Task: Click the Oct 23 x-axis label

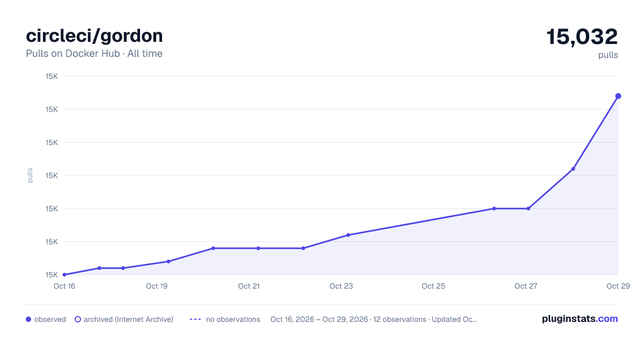Action: [341, 286]
